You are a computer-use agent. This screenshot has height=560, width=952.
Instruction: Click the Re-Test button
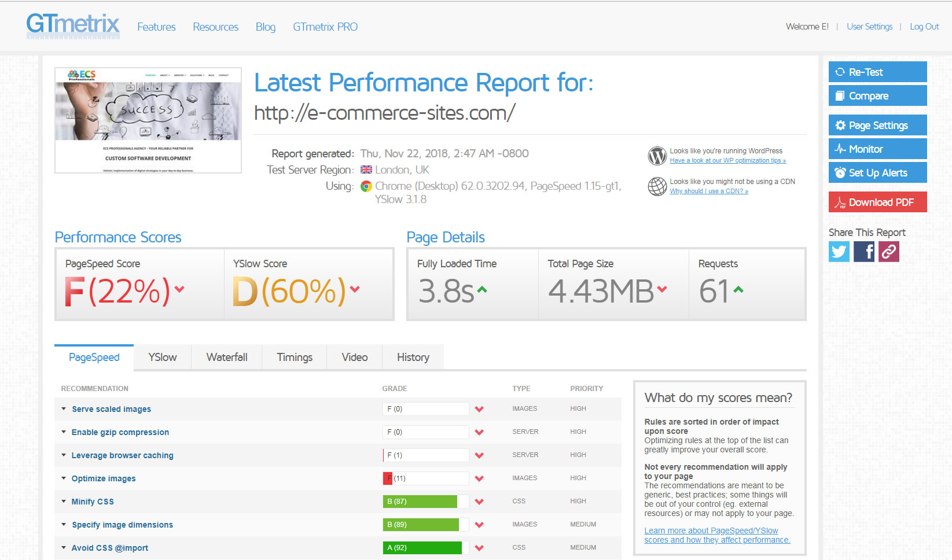pos(877,72)
